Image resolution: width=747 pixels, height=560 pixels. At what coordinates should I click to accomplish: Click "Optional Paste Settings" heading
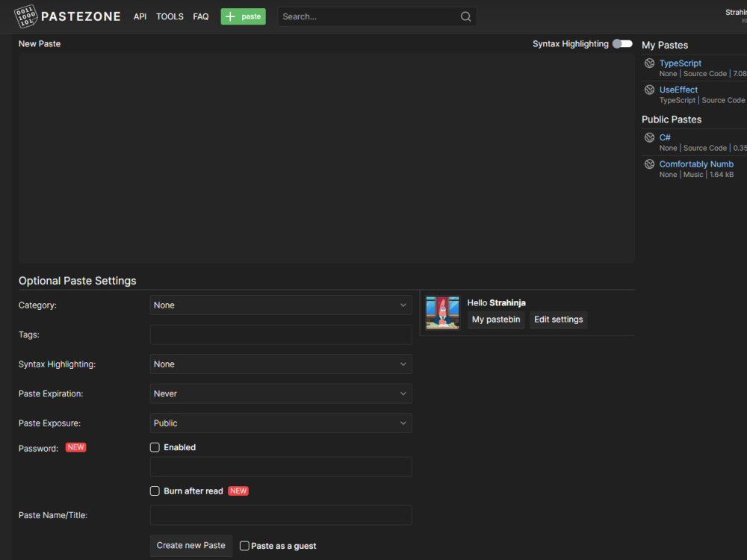77,281
